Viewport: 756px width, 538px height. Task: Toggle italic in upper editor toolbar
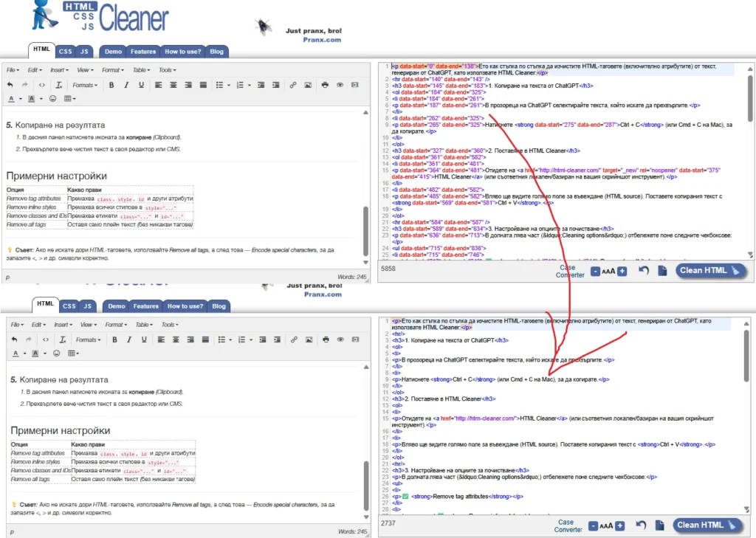[x=126, y=85]
